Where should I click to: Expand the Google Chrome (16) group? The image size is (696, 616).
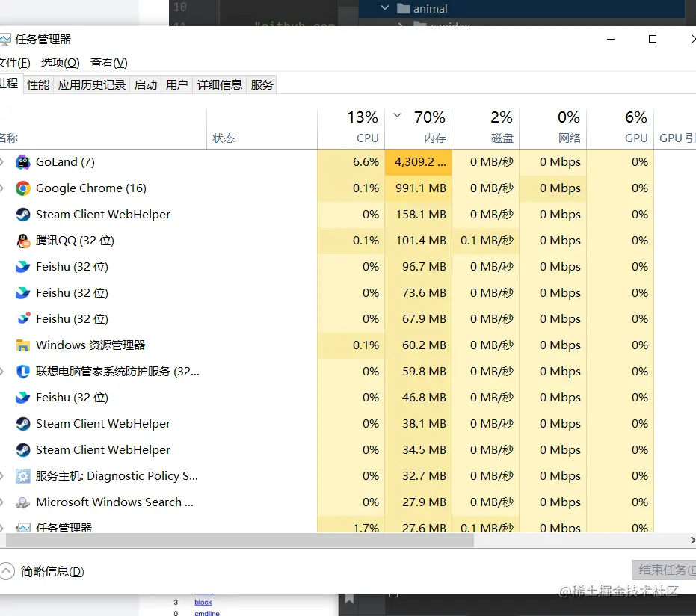click(x=1, y=188)
